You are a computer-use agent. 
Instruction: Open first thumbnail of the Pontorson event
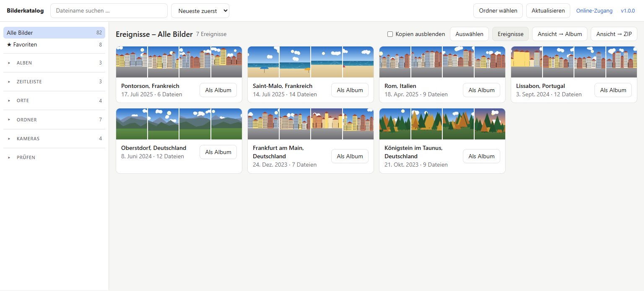(132, 62)
